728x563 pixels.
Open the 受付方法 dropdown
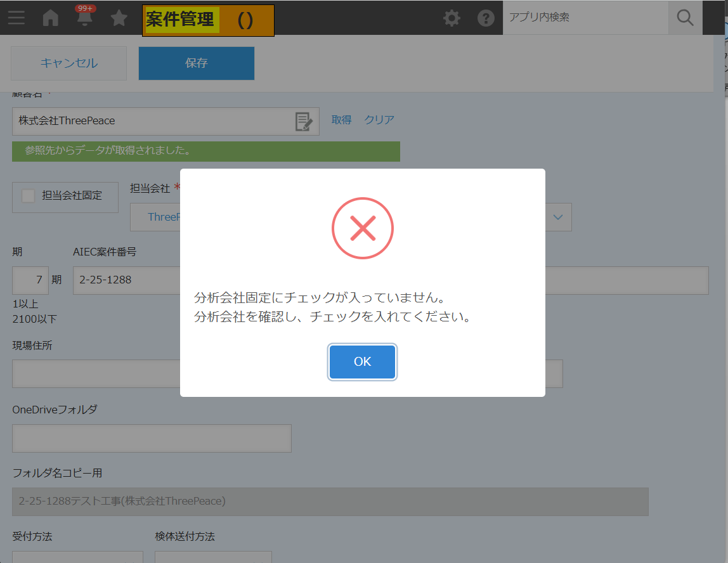pyautogui.click(x=77, y=557)
